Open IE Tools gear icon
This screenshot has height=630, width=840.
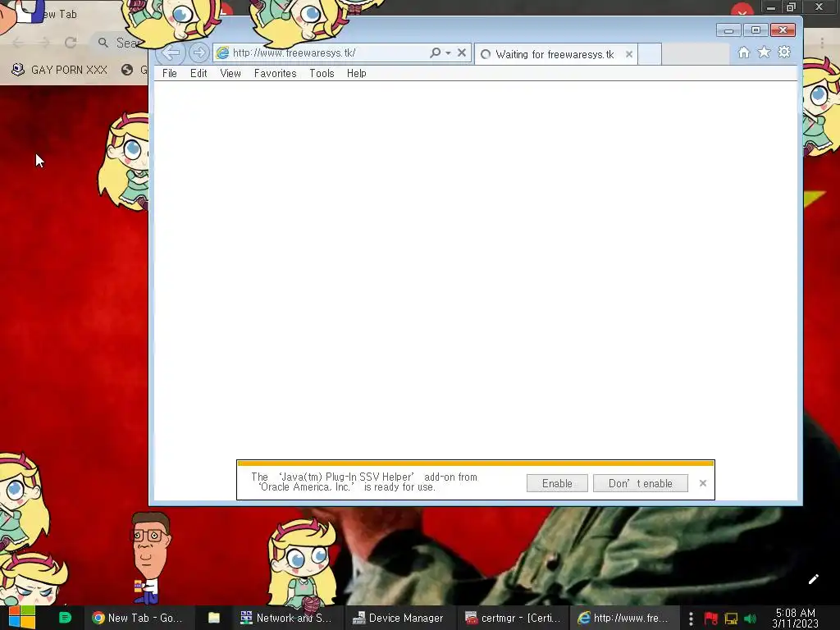click(x=784, y=52)
